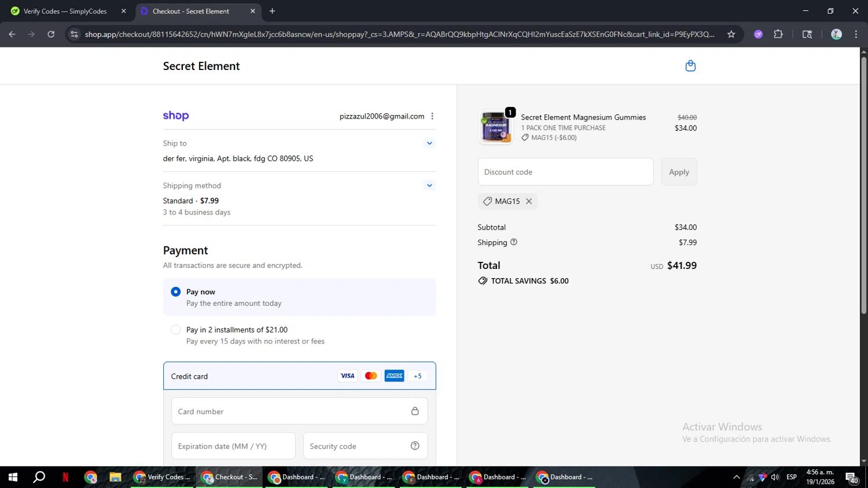Click the shipping address line
The width and height of the screenshot is (868, 488).
coord(238,158)
